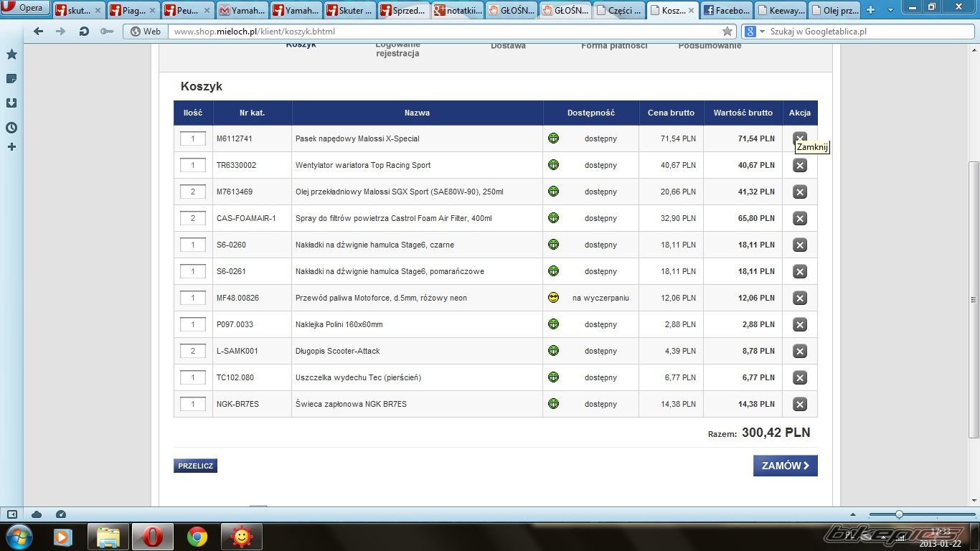
Task: Open history clock panel in sidebar
Action: (11, 128)
